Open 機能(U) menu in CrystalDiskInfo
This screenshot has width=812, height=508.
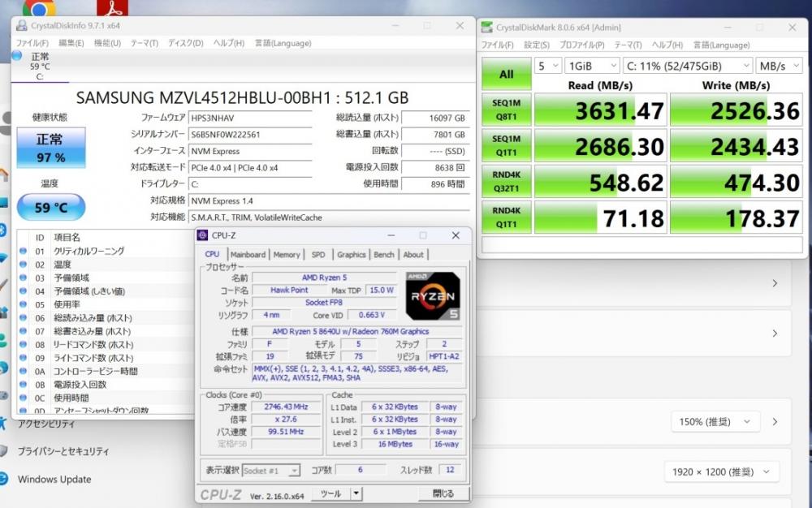(x=107, y=43)
